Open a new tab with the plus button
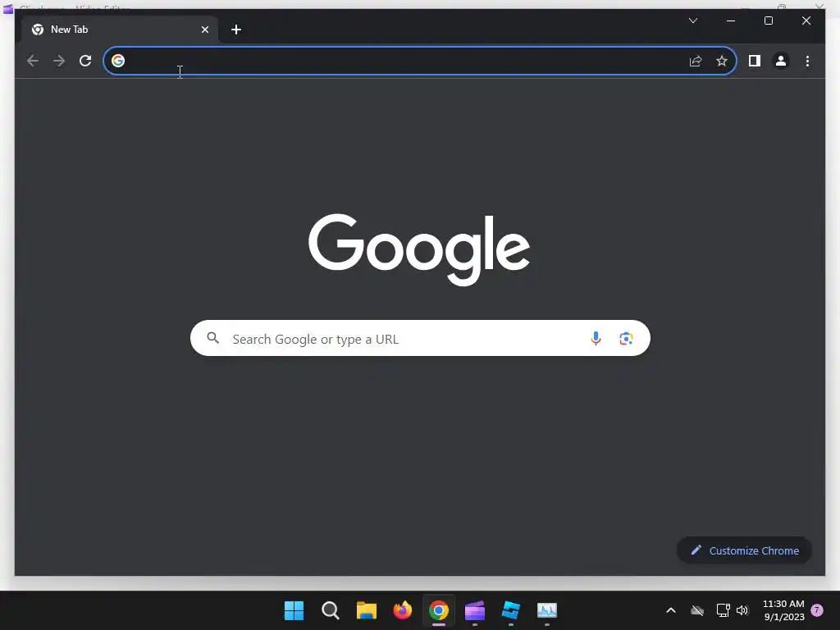 [x=236, y=30]
